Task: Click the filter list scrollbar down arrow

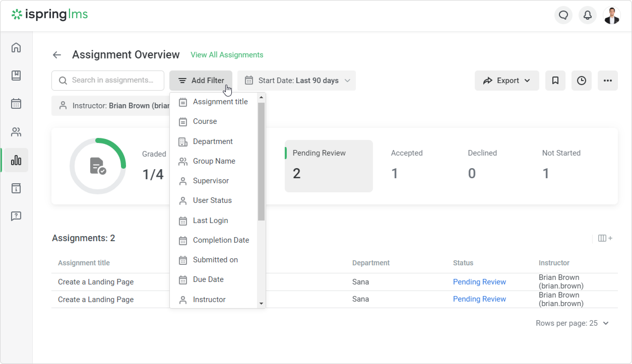Action: coord(261,304)
